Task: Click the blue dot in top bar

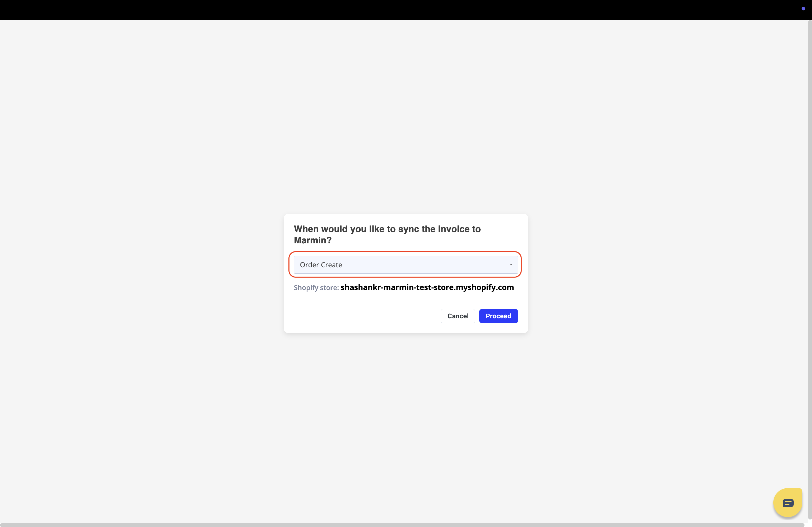Action: point(803,9)
